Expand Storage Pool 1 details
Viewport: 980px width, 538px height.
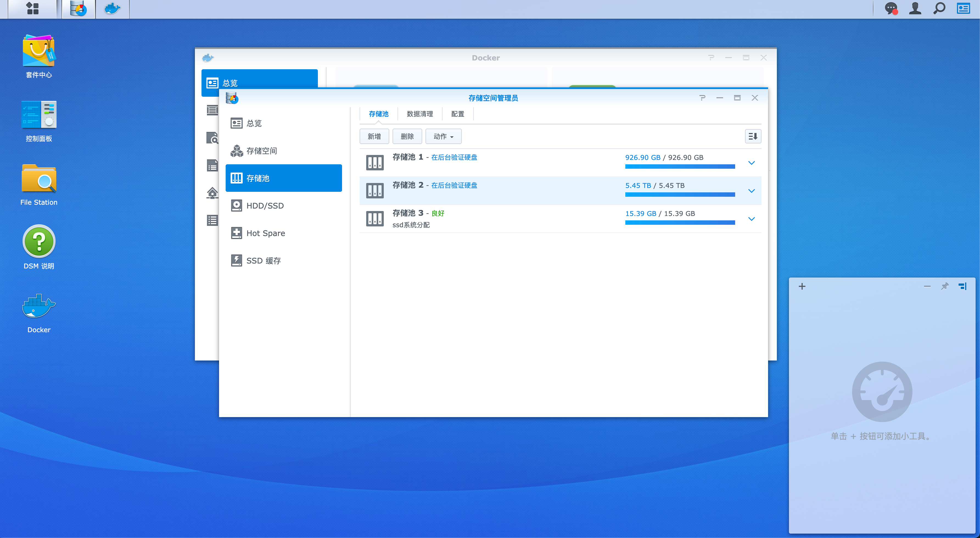[x=751, y=163]
